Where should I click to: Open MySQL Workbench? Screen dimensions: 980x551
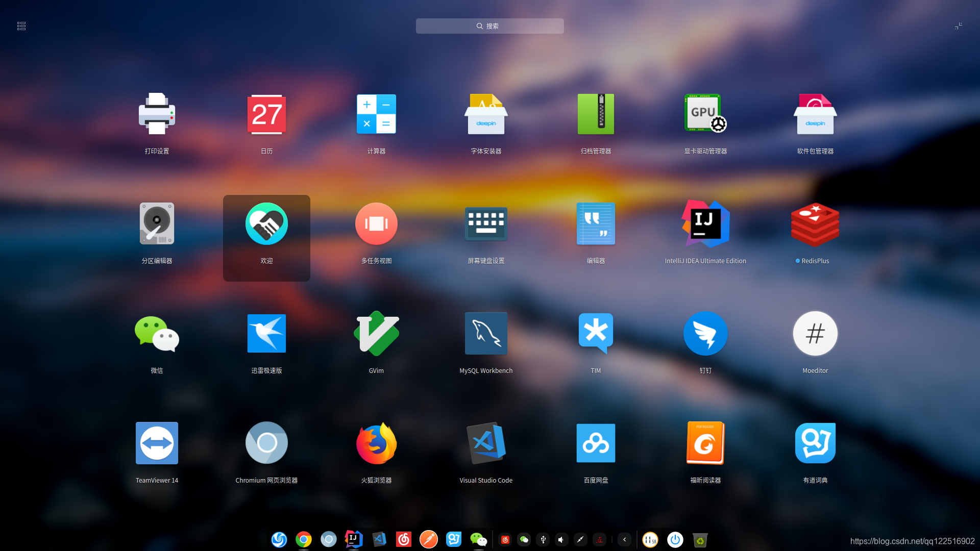point(486,333)
